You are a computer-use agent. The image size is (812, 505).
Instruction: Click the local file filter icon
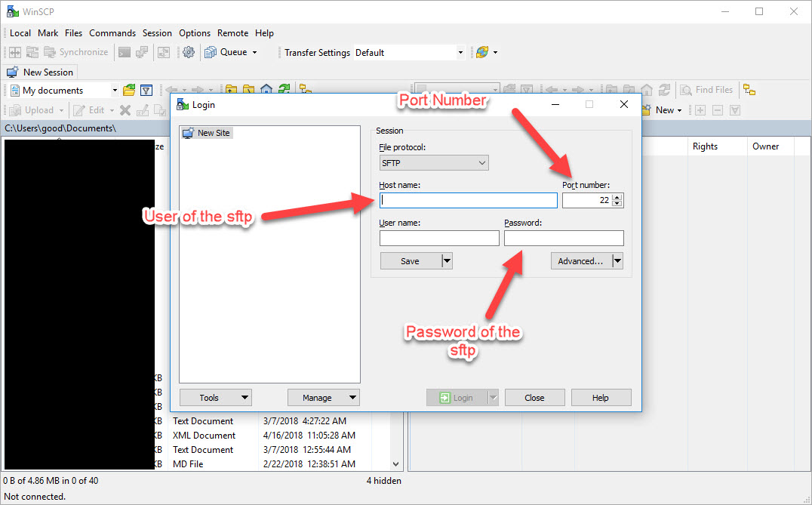[x=146, y=90]
